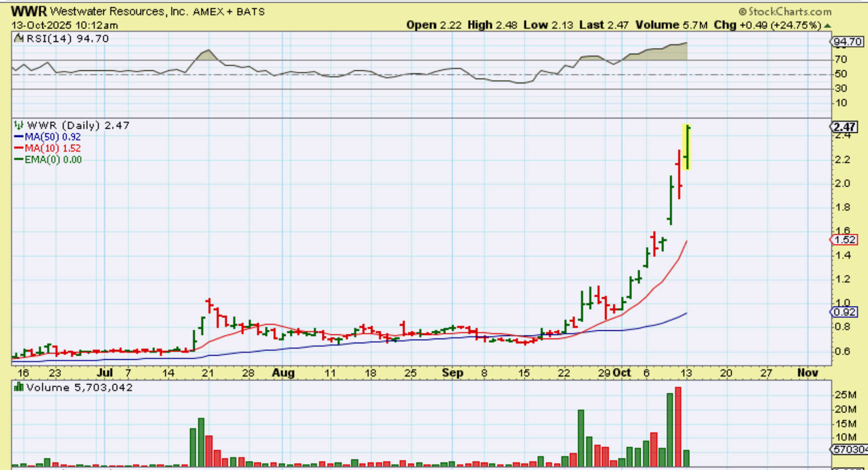Click the 20M label on the volume axis
This screenshot has height=470, width=868.
click(846, 409)
